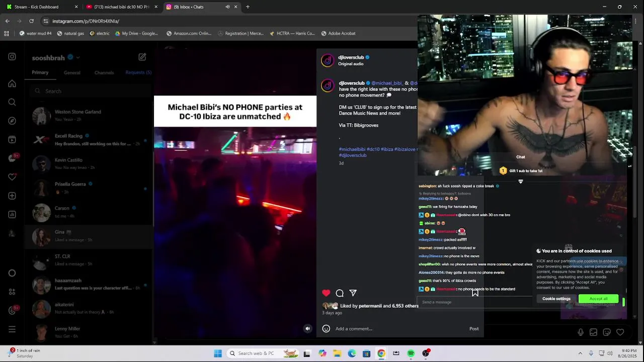Open File Explorer from the taskbar
This screenshot has width=644, height=362.
click(x=337, y=353)
